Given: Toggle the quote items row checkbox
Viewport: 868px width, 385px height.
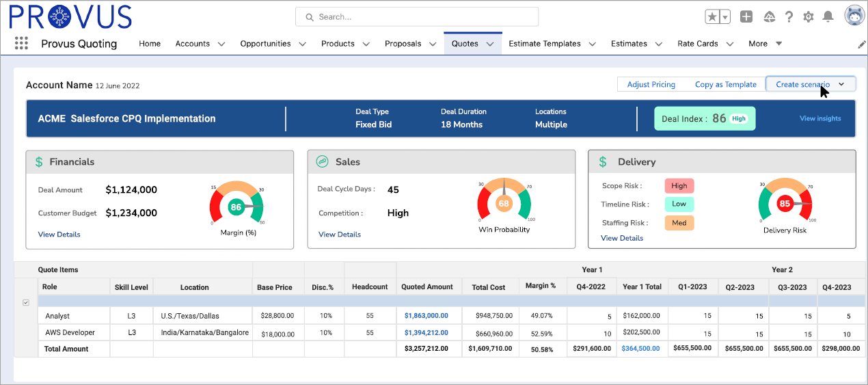Looking at the screenshot, I should 26,302.
